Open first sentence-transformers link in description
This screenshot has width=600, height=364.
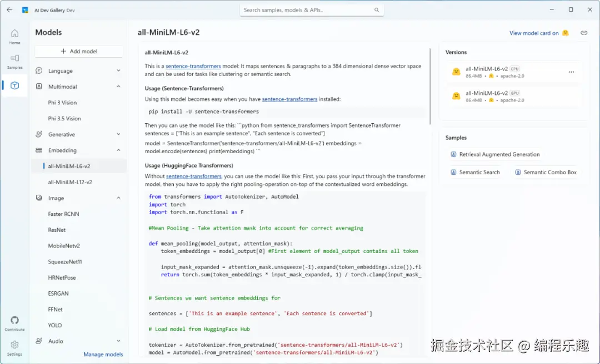point(193,66)
